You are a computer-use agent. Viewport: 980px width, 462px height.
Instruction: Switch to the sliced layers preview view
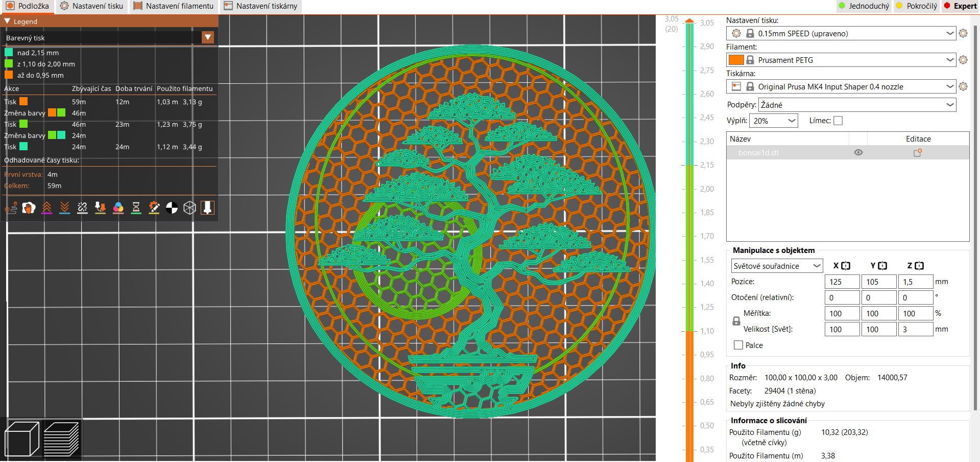(62, 439)
